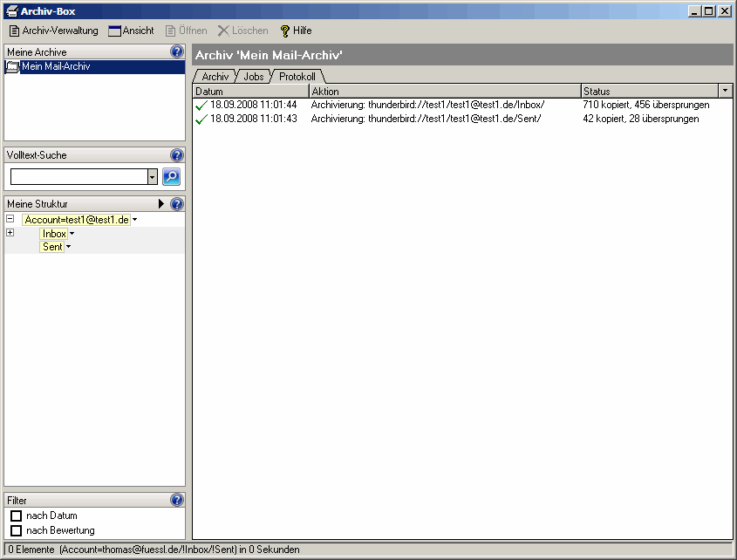Viewport: 737px width, 560px height.
Task: Enable the nach Datum filter checkbox
Action: pyautogui.click(x=16, y=516)
